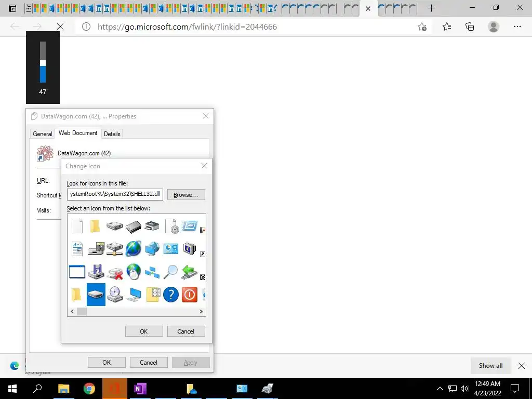Adjust the volume slider showing 47
The height and width of the screenshot is (399, 532).
point(43,62)
